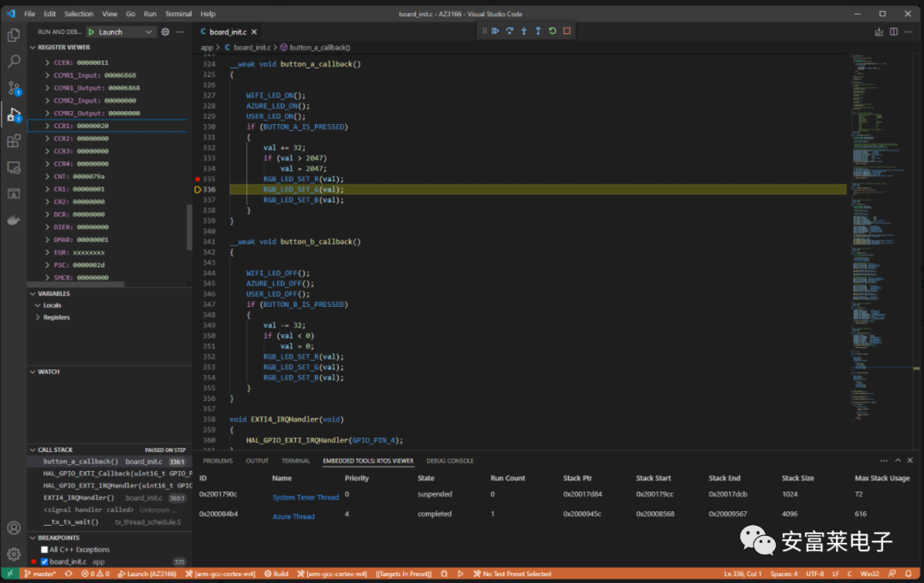
Task: Restart the debug session
Action: (x=552, y=32)
